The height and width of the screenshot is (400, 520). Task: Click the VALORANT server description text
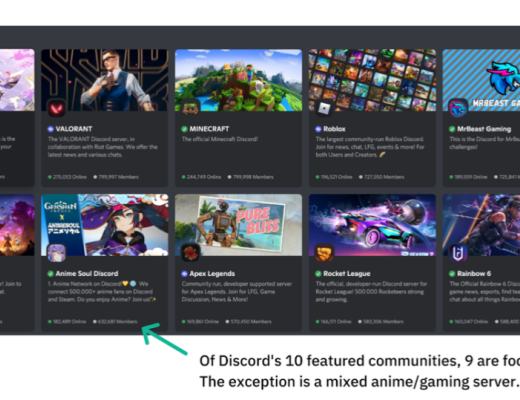pyautogui.click(x=103, y=147)
